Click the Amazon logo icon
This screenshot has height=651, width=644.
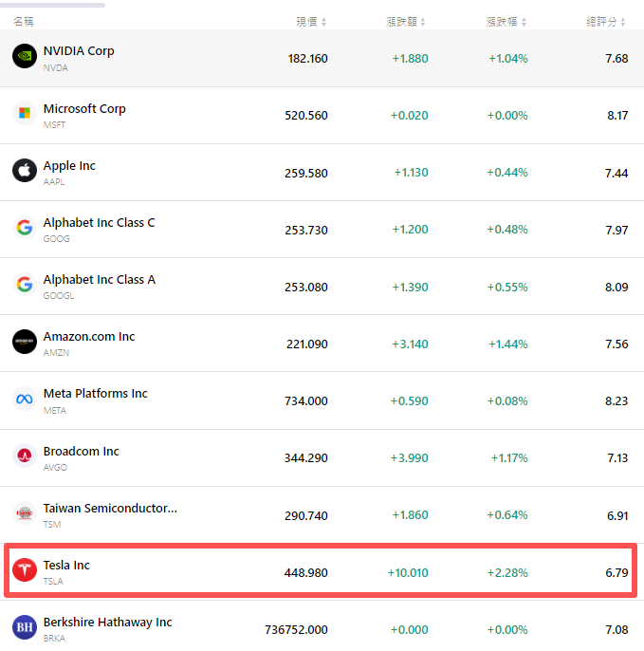click(25, 342)
